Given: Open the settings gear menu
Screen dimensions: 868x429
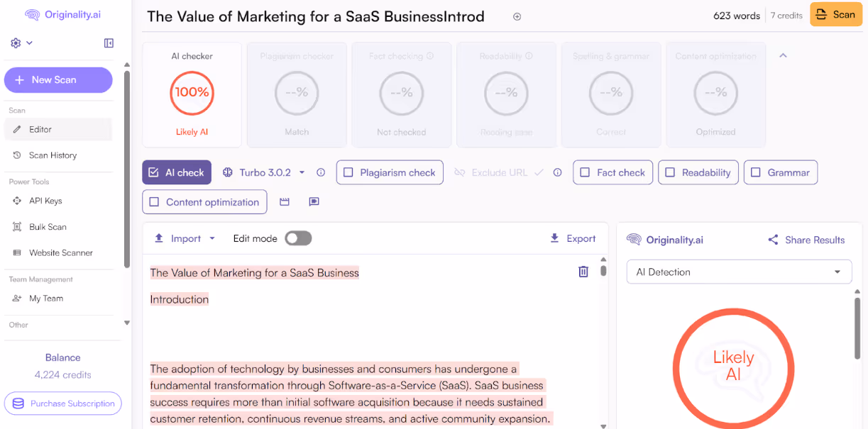Looking at the screenshot, I should click(16, 43).
